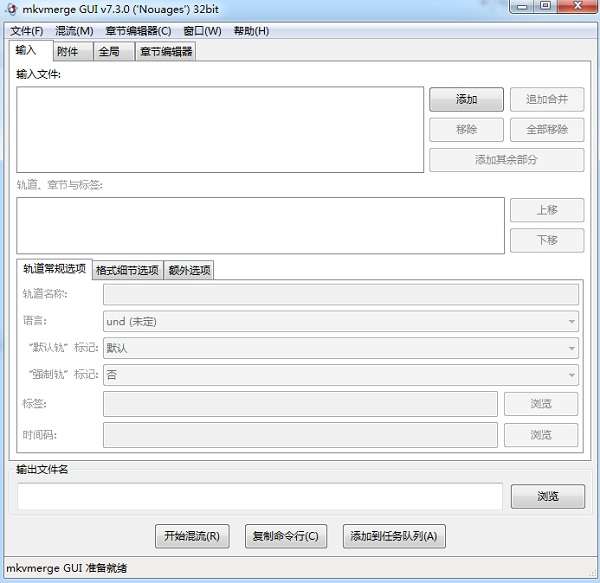
Task: Click the 移除 button
Action: [466, 130]
